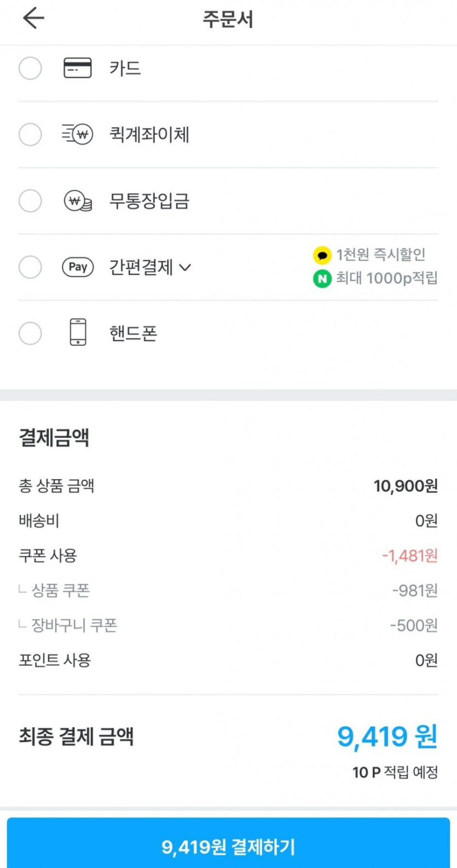Tap the bank deposit coin icon
This screenshot has width=457, height=868.
click(78, 201)
